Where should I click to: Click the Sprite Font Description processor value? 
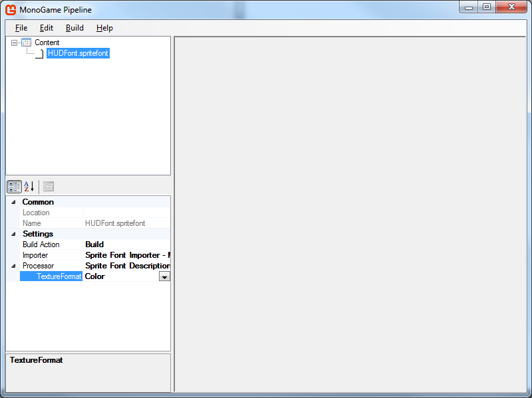(x=128, y=266)
